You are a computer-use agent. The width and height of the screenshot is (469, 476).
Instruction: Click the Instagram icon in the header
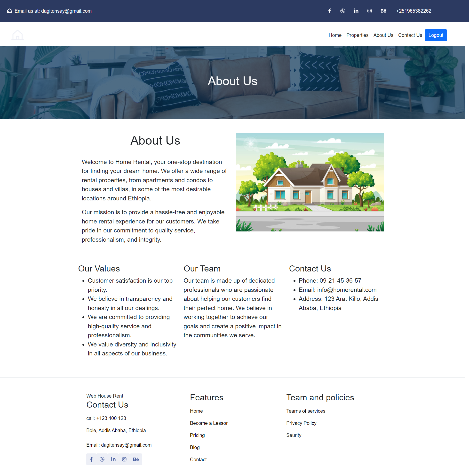pyautogui.click(x=369, y=11)
